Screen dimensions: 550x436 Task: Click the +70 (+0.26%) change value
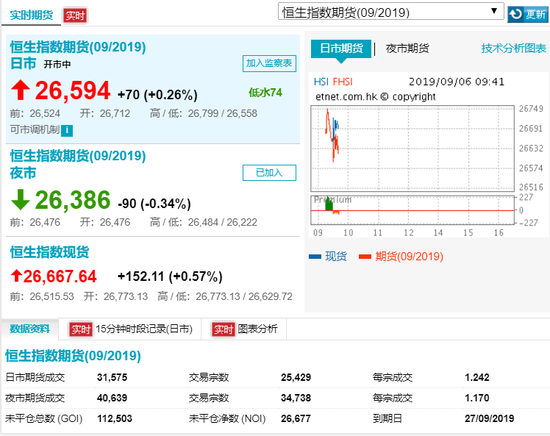click(x=157, y=95)
